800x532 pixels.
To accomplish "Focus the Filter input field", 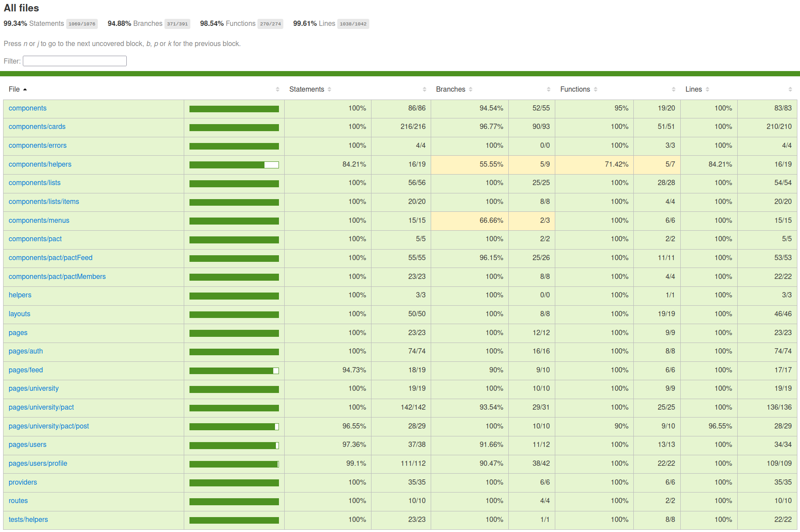I will tap(75, 61).
